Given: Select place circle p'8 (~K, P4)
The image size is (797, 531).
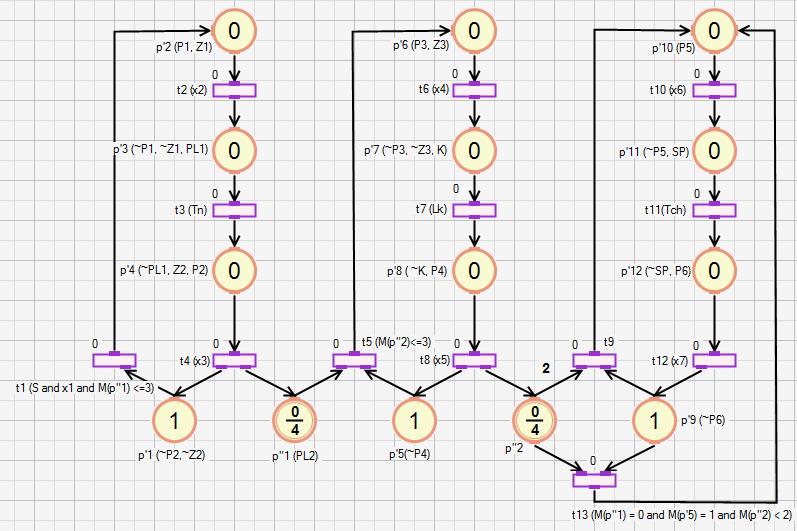Looking at the screenshot, I should (x=474, y=270).
